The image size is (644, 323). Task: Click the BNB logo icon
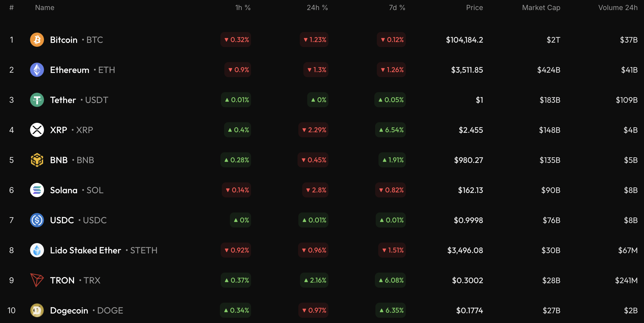pyautogui.click(x=37, y=160)
